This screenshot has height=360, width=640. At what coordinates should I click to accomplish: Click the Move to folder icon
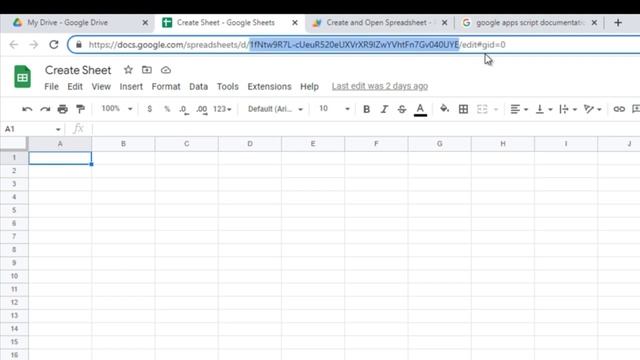click(147, 70)
